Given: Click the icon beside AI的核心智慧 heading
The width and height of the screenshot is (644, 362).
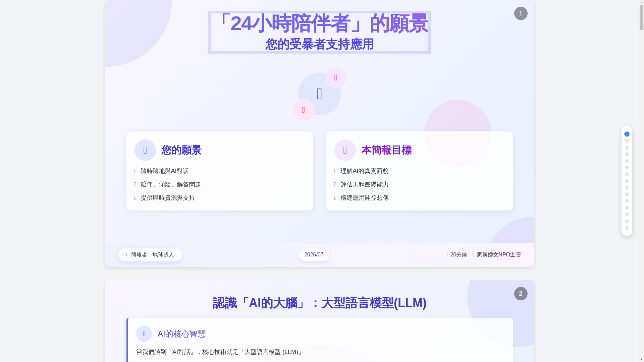Looking at the screenshot, I should (x=144, y=334).
